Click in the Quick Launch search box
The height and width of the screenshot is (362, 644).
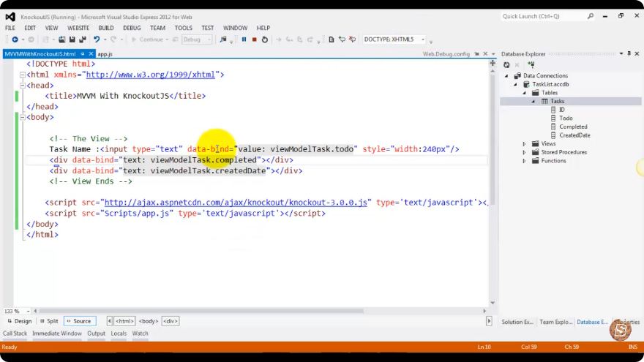coord(543,16)
